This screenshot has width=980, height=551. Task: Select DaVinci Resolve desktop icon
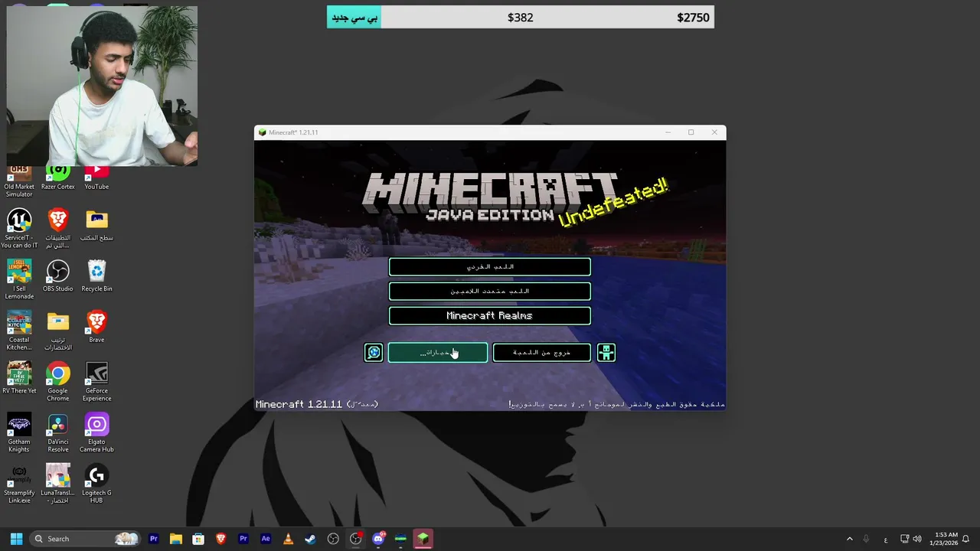[58, 432]
